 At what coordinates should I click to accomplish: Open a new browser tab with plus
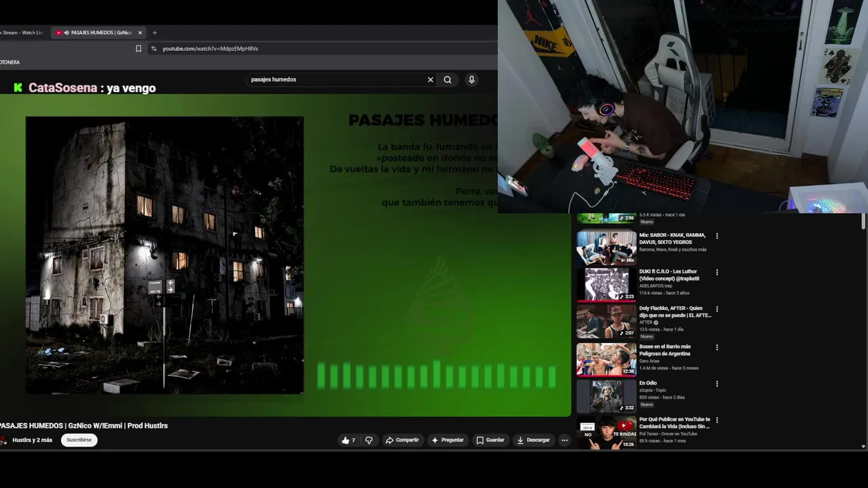(x=155, y=33)
